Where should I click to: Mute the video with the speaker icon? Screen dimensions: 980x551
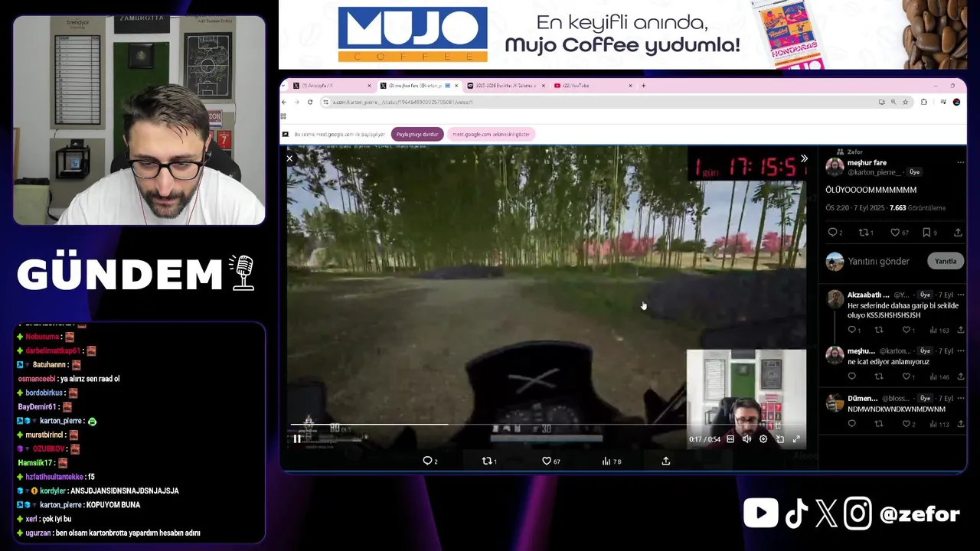click(x=746, y=439)
